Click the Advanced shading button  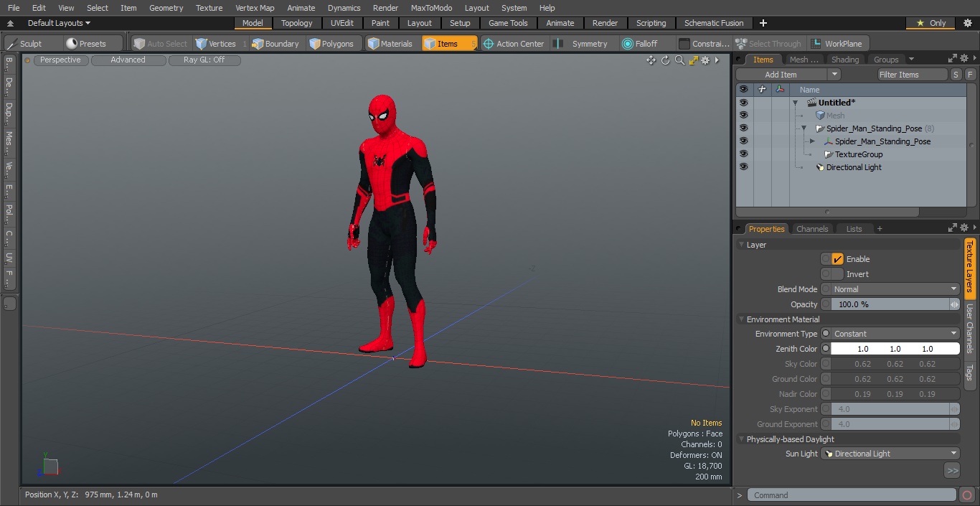point(128,60)
